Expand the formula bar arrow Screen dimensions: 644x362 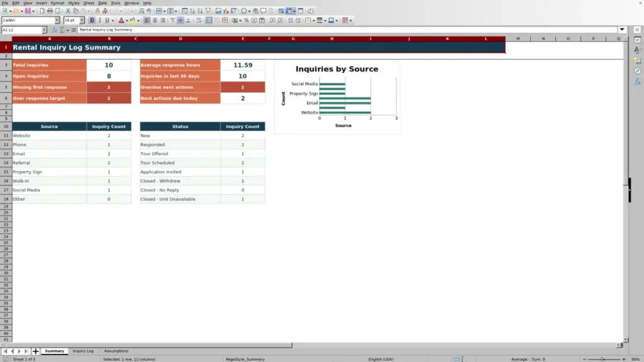point(622,30)
